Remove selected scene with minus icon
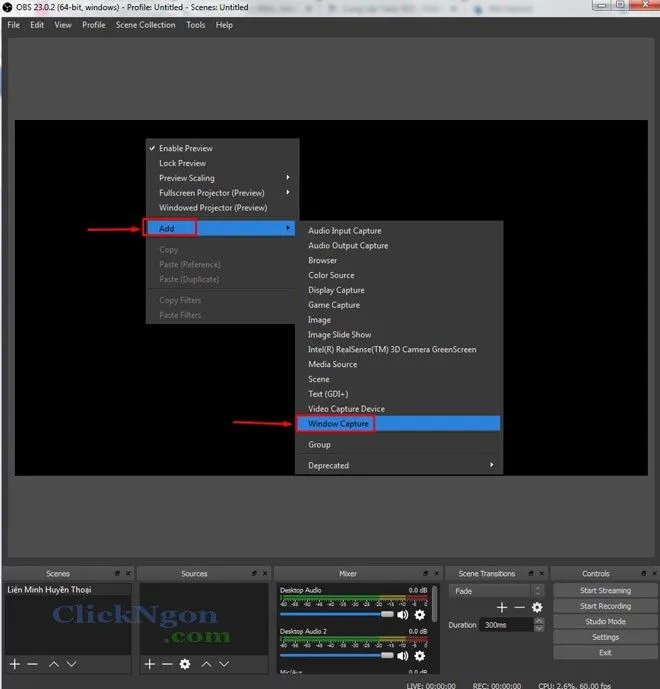 [x=33, y=664]
